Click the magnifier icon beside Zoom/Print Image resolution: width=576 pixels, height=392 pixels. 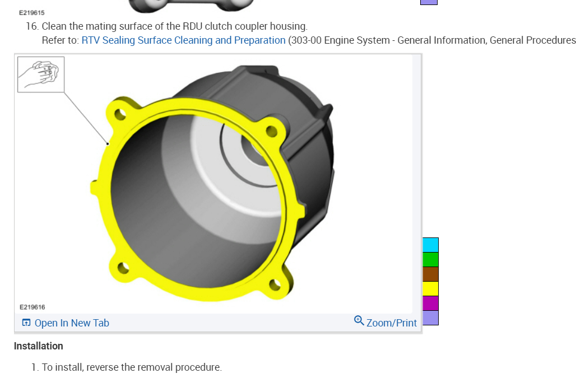359,321
